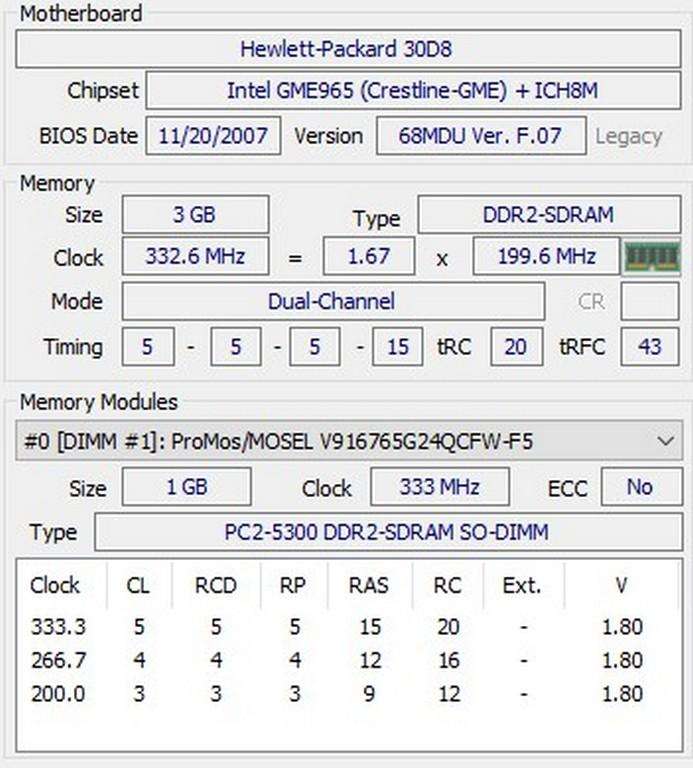The image size is (693, 768).
Task: Click the CL column header
Action: tap(138, 585)
